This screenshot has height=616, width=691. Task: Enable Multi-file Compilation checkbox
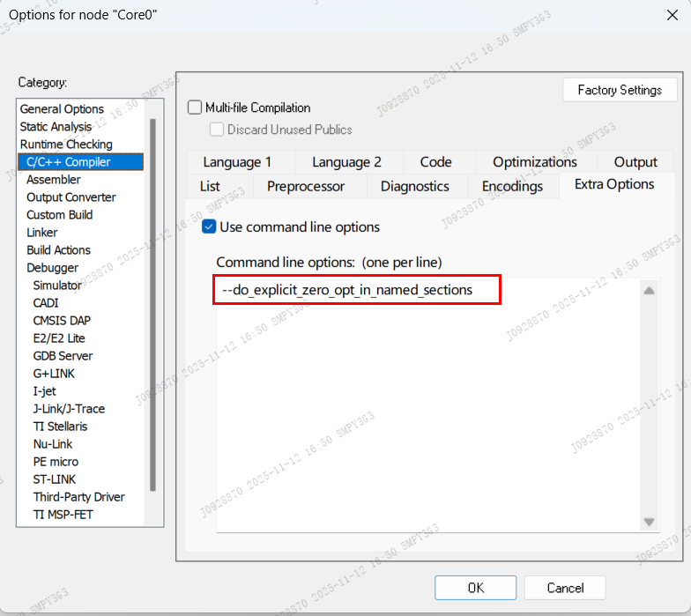pyautogui.click(x=196, y=108)
